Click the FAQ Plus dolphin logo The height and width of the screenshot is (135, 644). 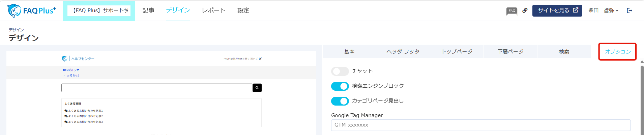[32, 10]
